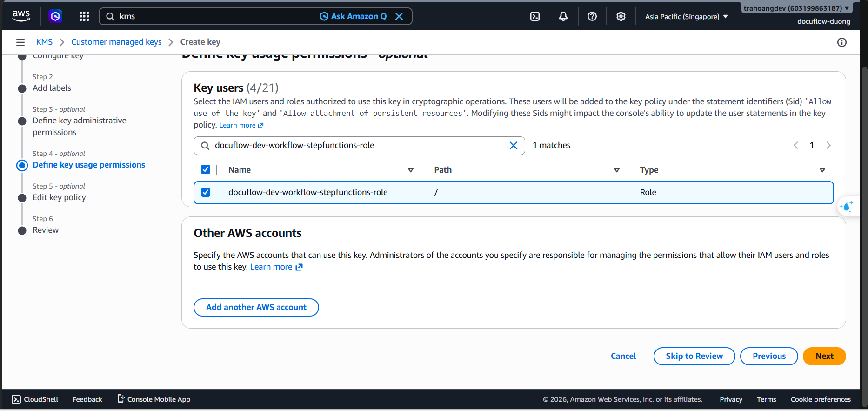Go to previous page of key users

tap(796, 145)
